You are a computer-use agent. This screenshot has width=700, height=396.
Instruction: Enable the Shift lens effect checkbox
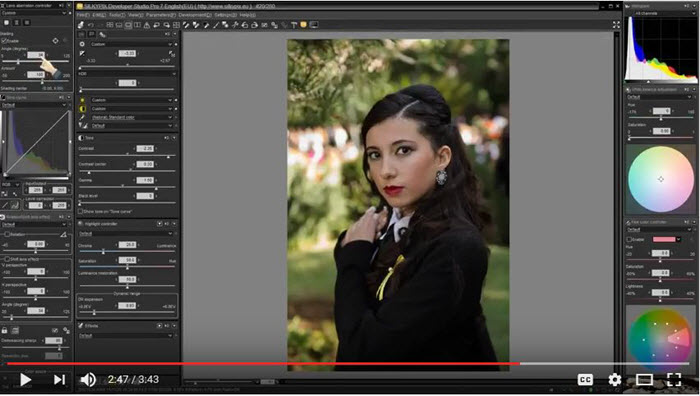7,259
